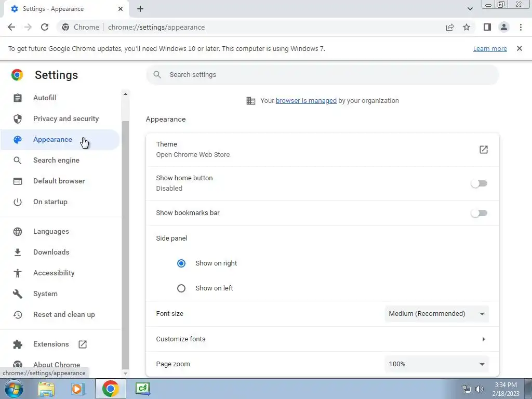Select Appearance in the sidebar
This screenshot has width=532, height=399.
tap(60, 139)
